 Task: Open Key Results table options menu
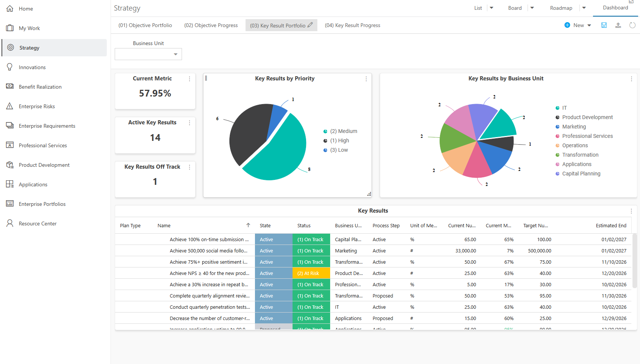point(631,211)
